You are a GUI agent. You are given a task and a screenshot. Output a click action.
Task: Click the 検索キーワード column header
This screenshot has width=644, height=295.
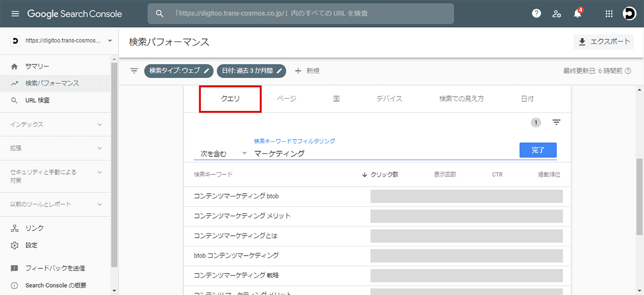(213, 174)
